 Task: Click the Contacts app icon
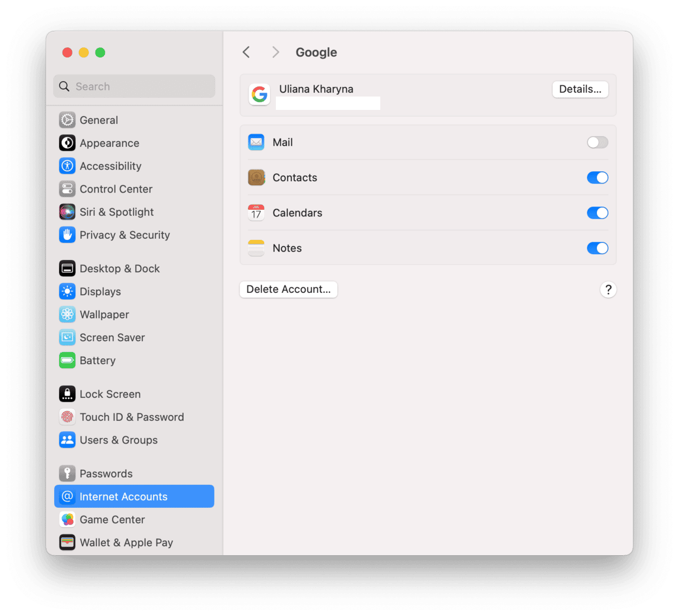coord(256,177)
